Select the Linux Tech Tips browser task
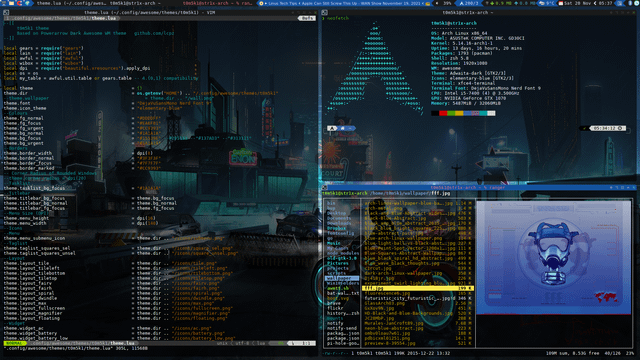 click(343, 3)
